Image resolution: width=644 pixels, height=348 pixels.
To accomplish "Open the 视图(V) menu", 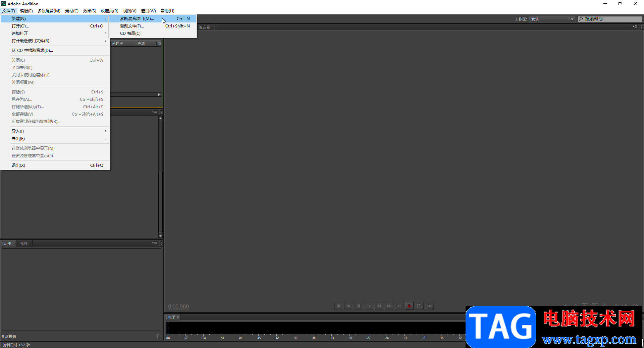I will point(129,11).
